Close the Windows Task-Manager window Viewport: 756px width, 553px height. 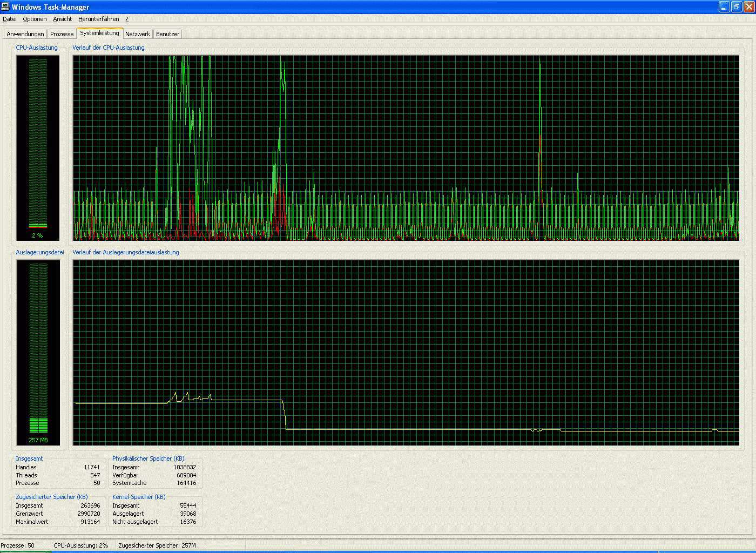(748, 7)
